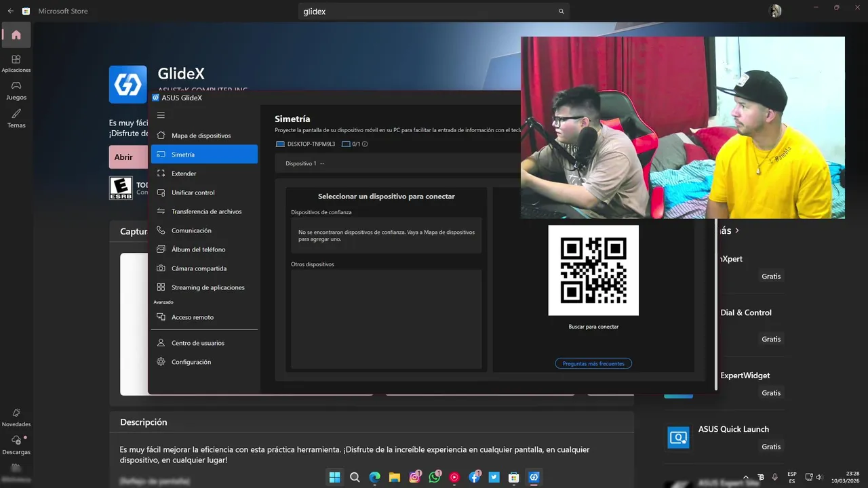Expand the 'más' related apps chevron
Image resolution: width=868 pixels, height=488 pixels.
pos(737,230)
